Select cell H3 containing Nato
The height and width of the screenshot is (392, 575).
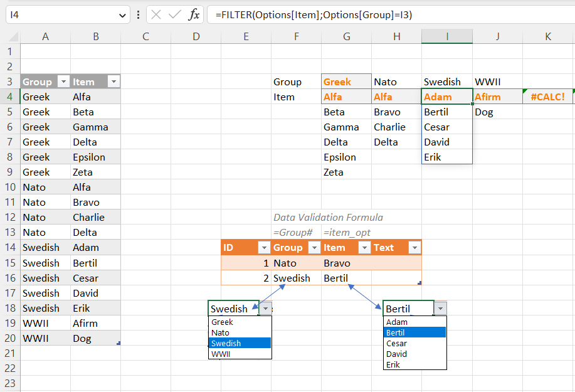[x=397, y=82]
